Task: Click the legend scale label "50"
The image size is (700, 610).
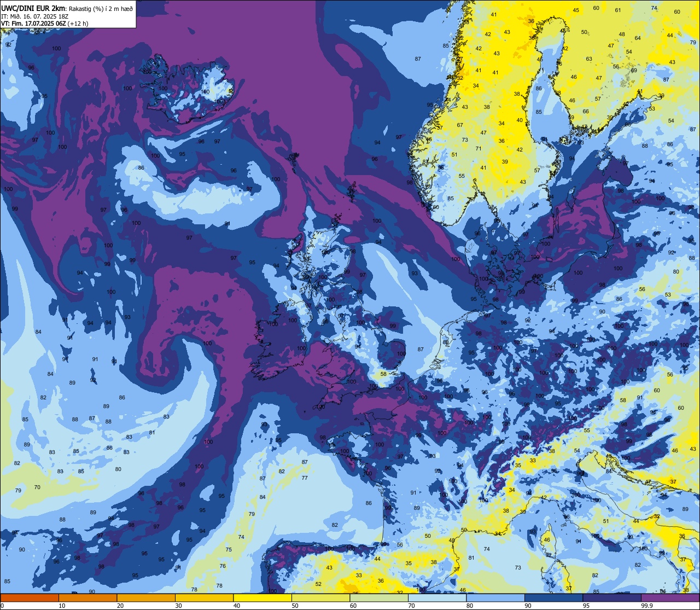Action: tap(295, 606)
